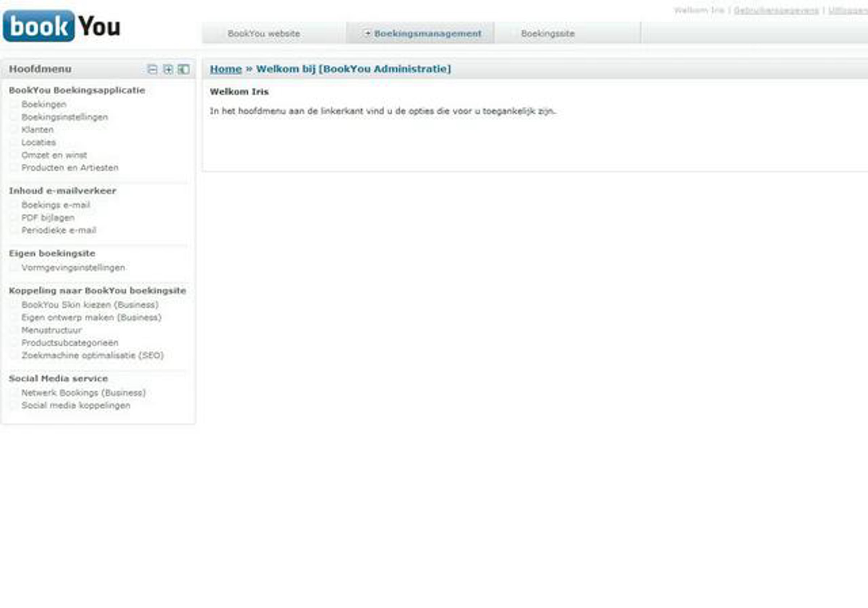Screen dimensions: 868x608
Task: Collapse the BookYou Boekingsapplicatie section header
Action: 77,90
